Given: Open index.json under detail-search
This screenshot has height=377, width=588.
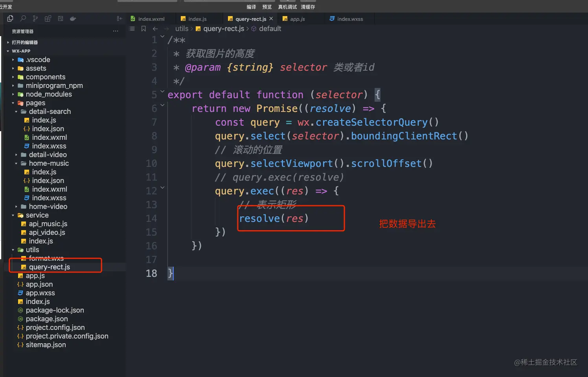Looking at the screenshot, I should (48, 129).
